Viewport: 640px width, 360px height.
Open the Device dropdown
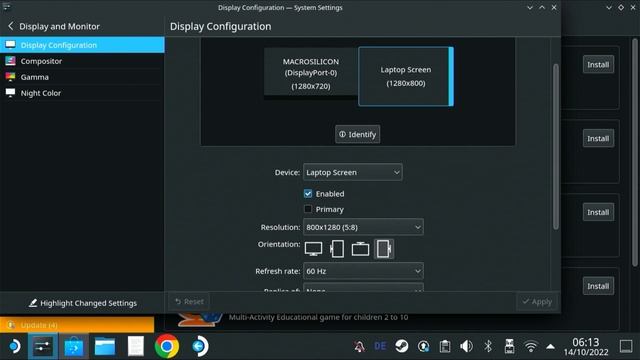[x=353, y=172]
